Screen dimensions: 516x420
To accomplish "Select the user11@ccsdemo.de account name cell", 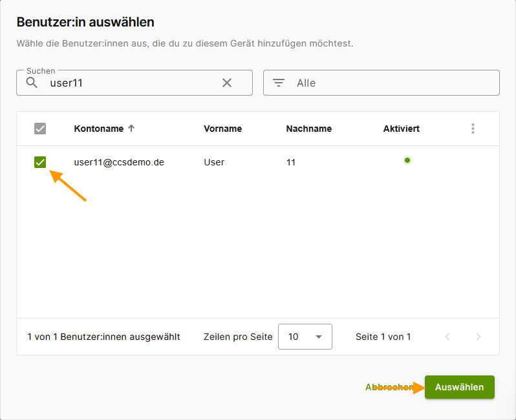I will 119,162.
